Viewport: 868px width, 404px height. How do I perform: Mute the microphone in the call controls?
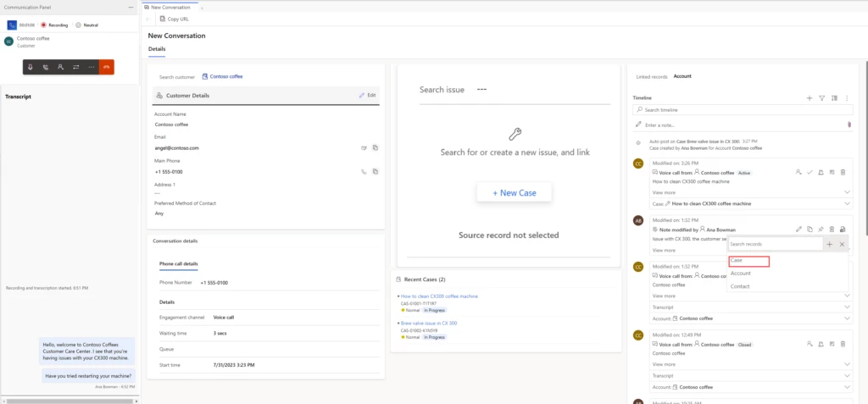pyautogui.click(x=31, y=66)
